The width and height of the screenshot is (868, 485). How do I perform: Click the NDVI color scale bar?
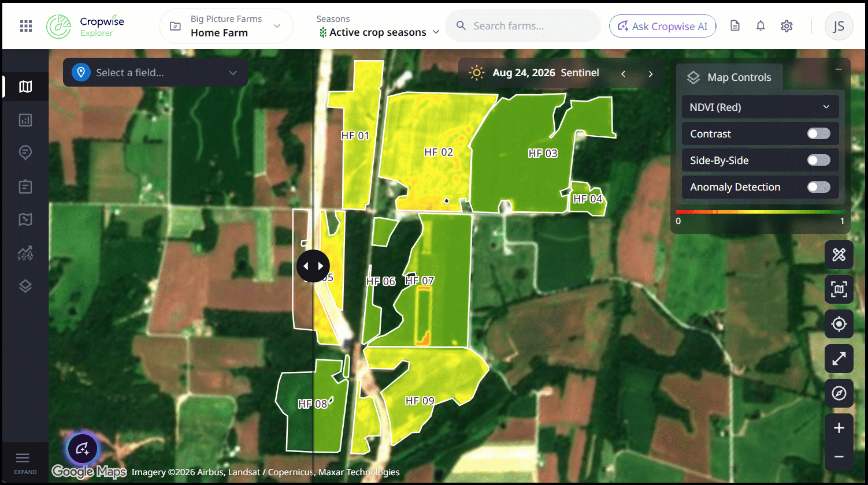point(760,212)
